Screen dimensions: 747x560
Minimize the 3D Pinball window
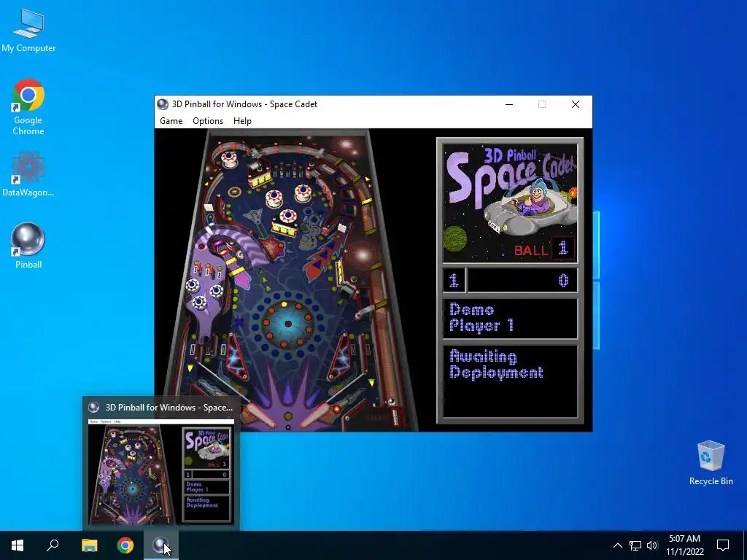tap(509, 104)
